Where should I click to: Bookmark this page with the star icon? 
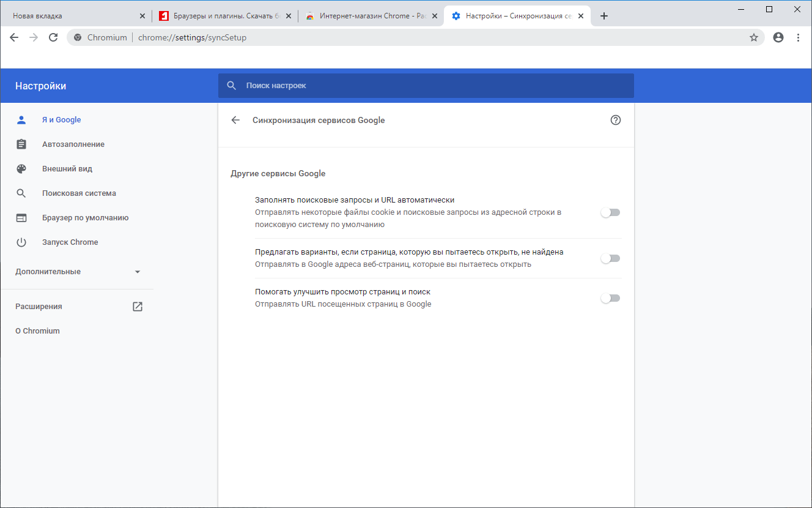pos(754,37)
